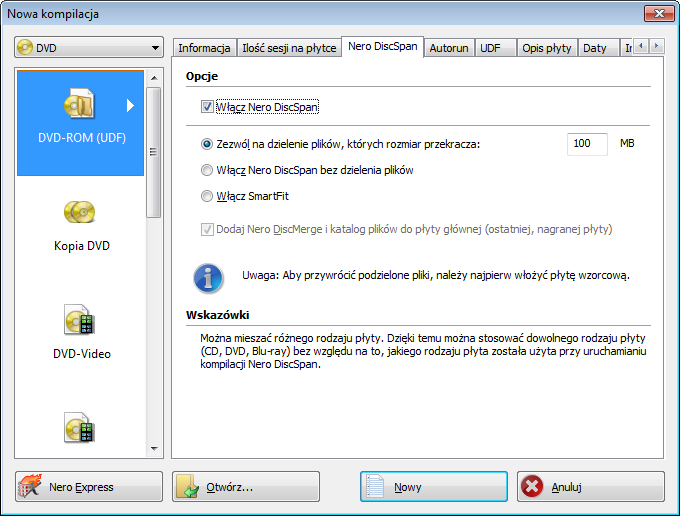The height and width of the screenshot is (516, 680).
Task: Select the unlabeled video disc icon at list bottom
Action: [79, 428]
